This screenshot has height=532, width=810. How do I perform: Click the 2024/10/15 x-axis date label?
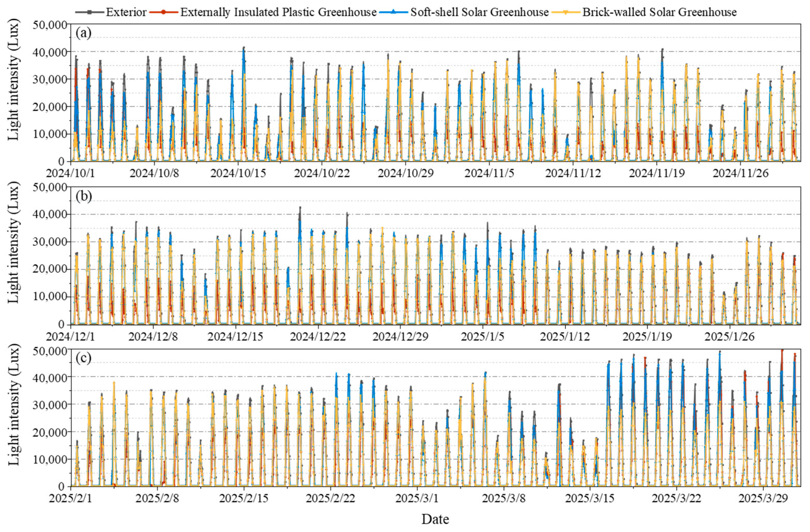coord(238,173)
